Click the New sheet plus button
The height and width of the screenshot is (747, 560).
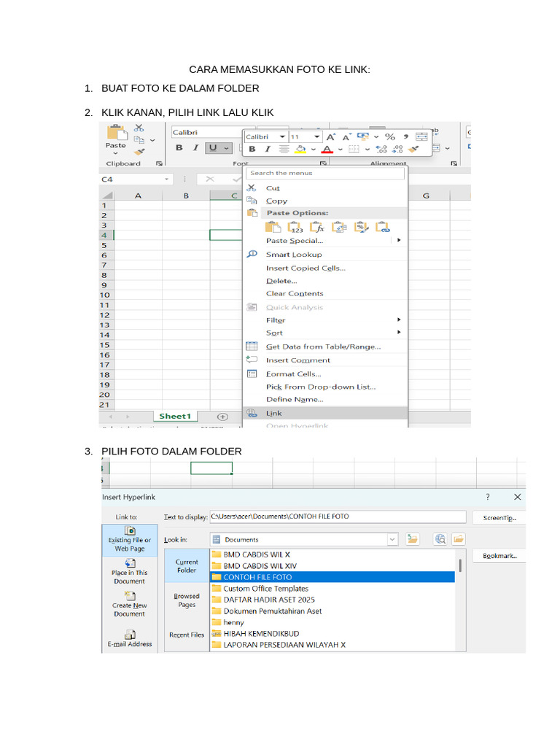tap(222, 417)
